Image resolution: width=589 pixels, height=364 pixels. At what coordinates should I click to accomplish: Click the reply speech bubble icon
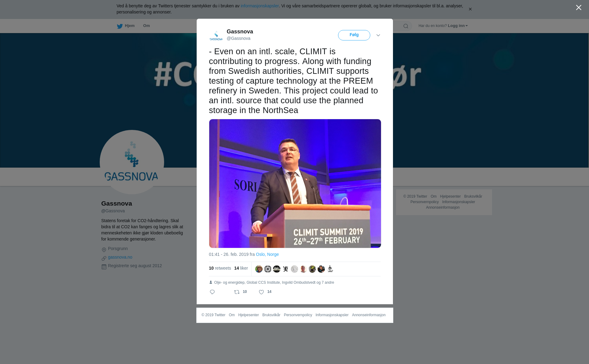(x=212, y=292)
